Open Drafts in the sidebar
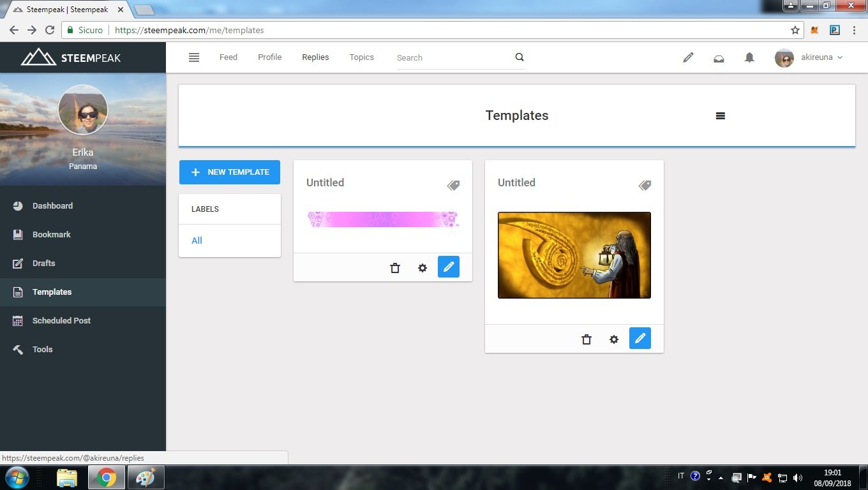The image size is (868, 490). pos(83,264)
